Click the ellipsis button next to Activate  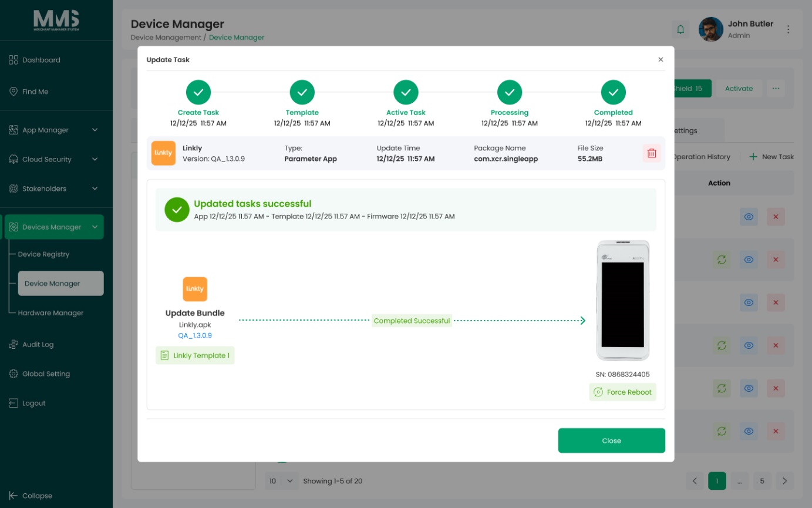coord(776,89)
